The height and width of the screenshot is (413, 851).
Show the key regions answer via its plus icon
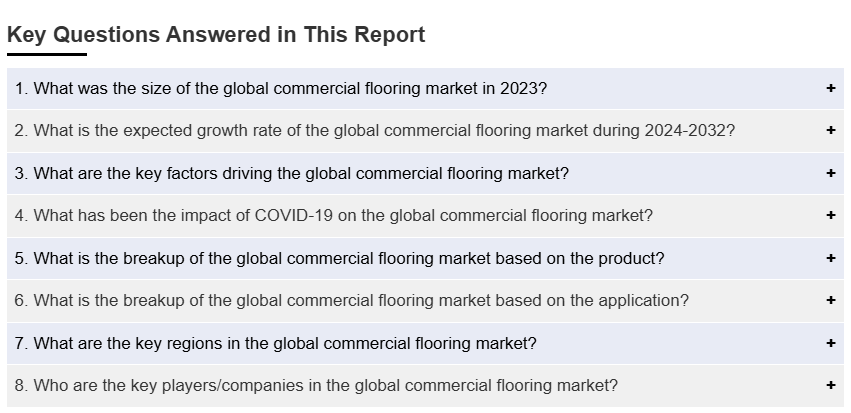click(x=830, y=343)
